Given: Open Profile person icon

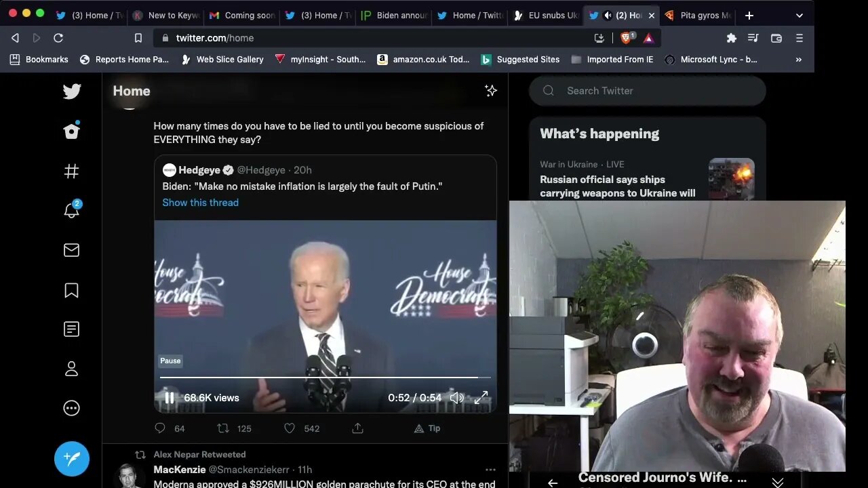Looking at the screenshot, I should pyautogui.click(x=71, y=369).
